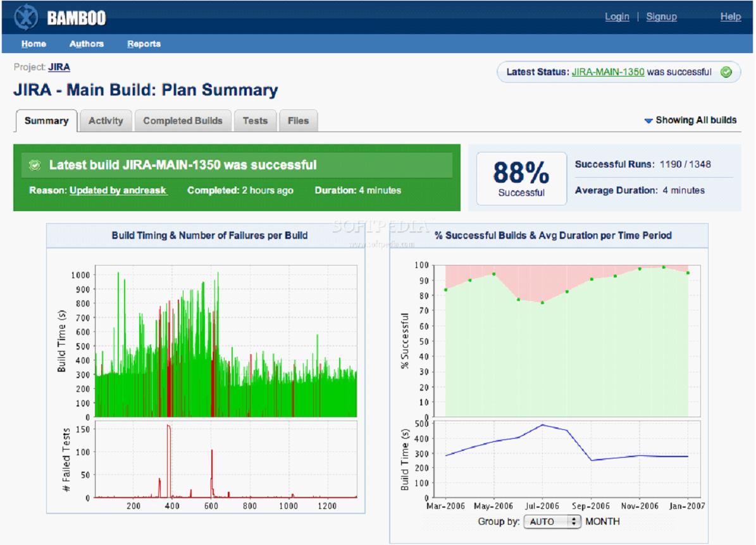
Task: Select the Summary tab
Action: (x=46, y=121)
